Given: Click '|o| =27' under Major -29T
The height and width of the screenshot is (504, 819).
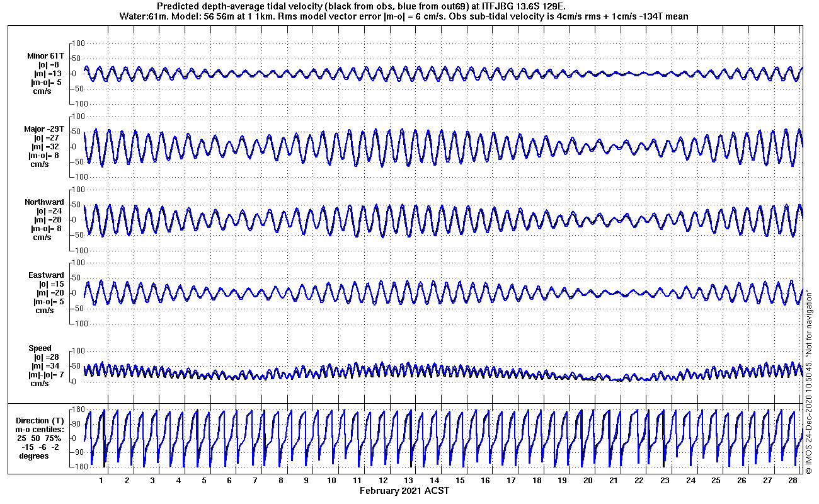Looking at the screenshot, I should (x=47, y=138).
